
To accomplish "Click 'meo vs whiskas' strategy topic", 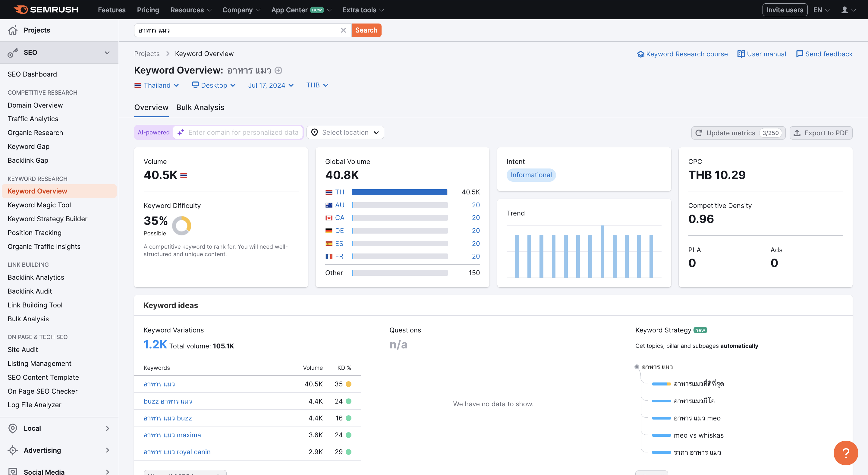I will (699, 435).
